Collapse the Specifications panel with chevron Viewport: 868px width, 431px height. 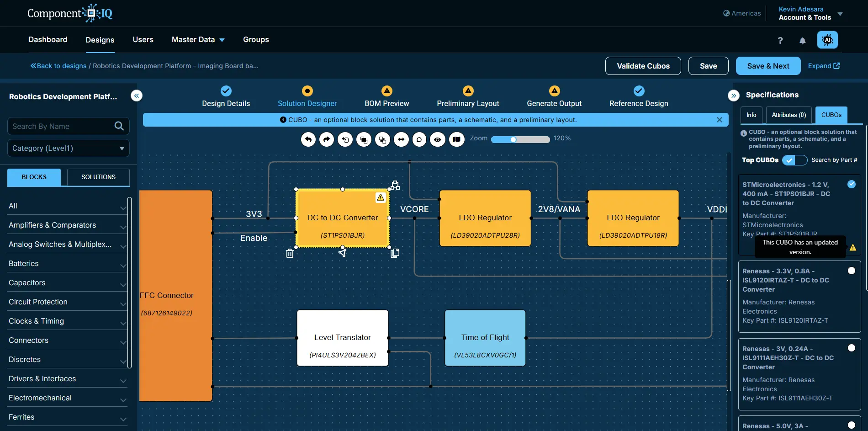click(x=734, y=96)
